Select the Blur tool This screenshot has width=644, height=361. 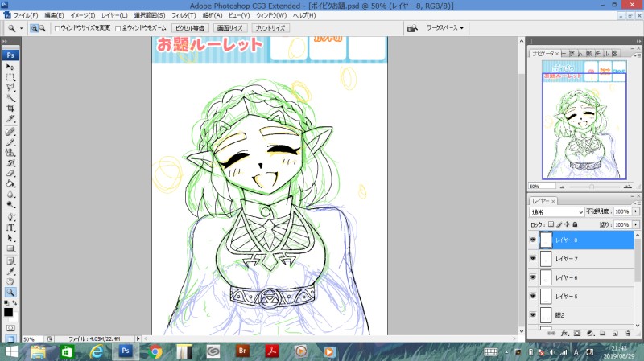click(10, 194)
